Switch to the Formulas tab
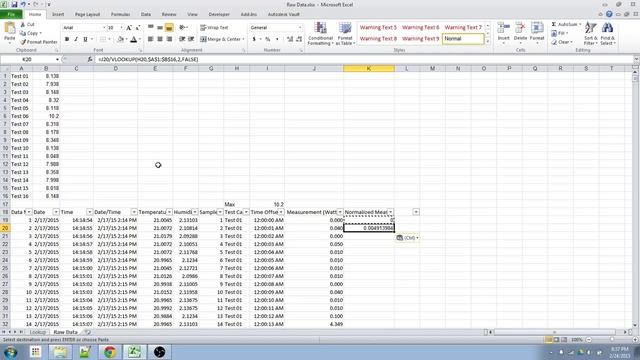The height and width of the screenshot is (360, 640). (x=120, y=14)
